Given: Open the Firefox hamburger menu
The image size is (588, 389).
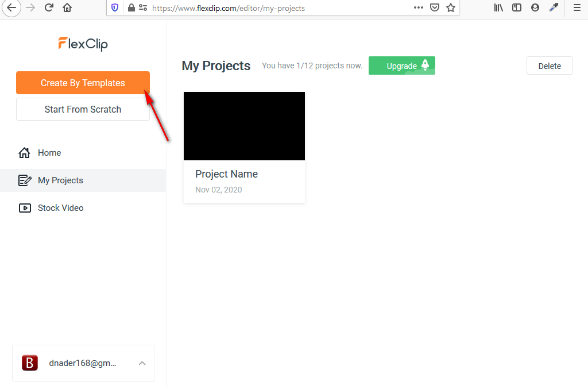Looking at the screenshot, I should tap(577, 7).
